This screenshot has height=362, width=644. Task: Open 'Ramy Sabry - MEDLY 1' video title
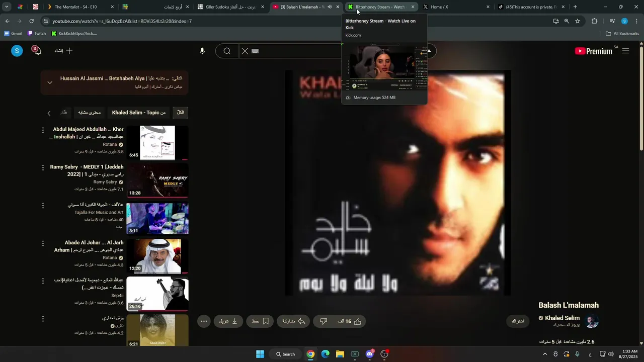87,170
